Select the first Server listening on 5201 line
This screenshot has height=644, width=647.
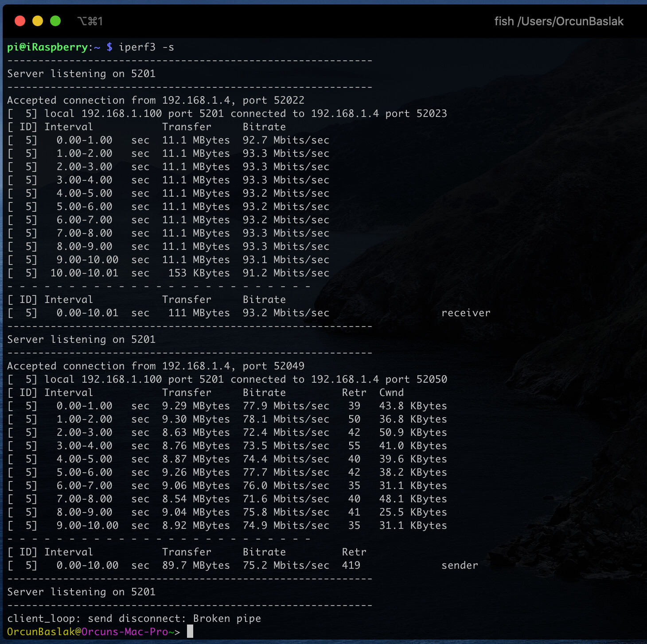(81, 74)
